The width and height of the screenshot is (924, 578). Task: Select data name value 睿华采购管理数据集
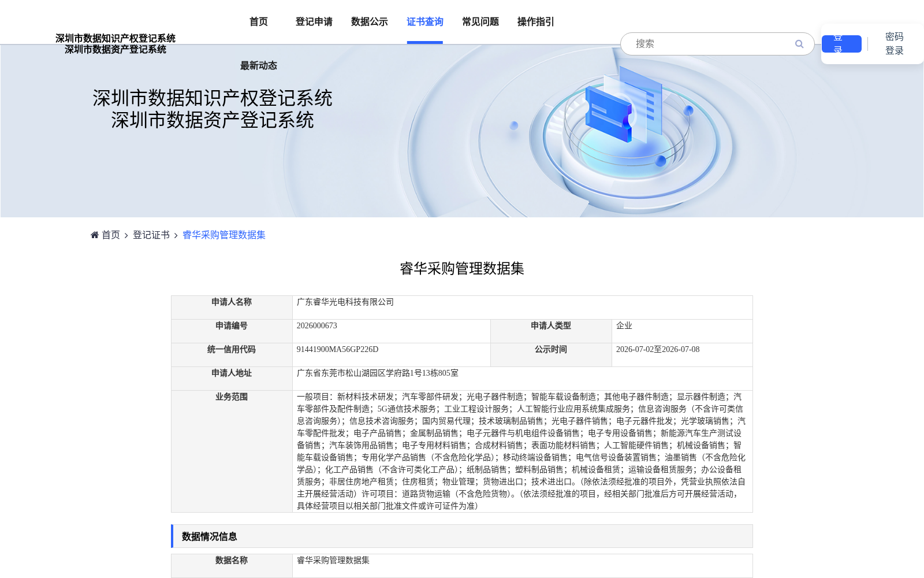coord(333,561)
